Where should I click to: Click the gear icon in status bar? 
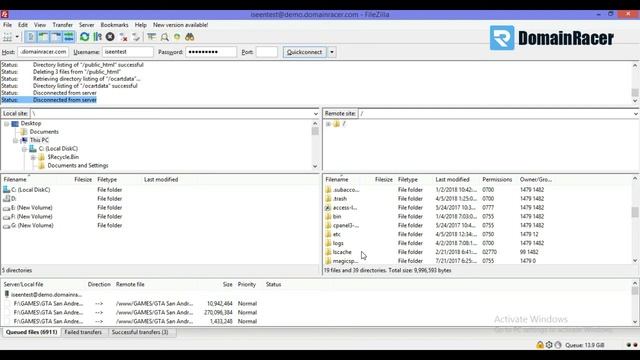click(549, 345)
